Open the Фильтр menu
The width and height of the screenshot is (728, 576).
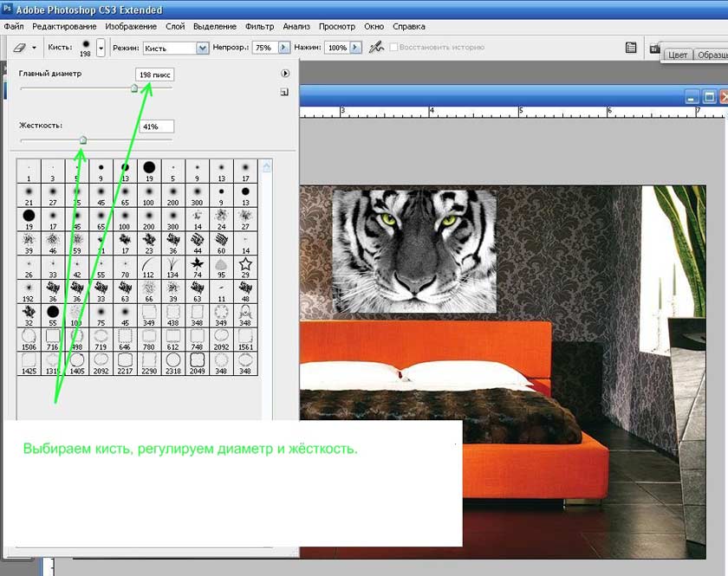point(259,27)
